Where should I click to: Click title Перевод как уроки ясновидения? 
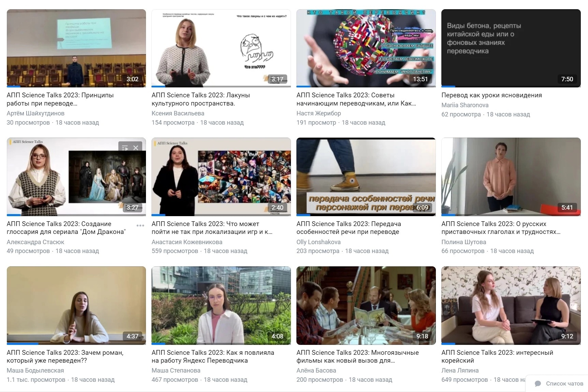pos(491,95)
